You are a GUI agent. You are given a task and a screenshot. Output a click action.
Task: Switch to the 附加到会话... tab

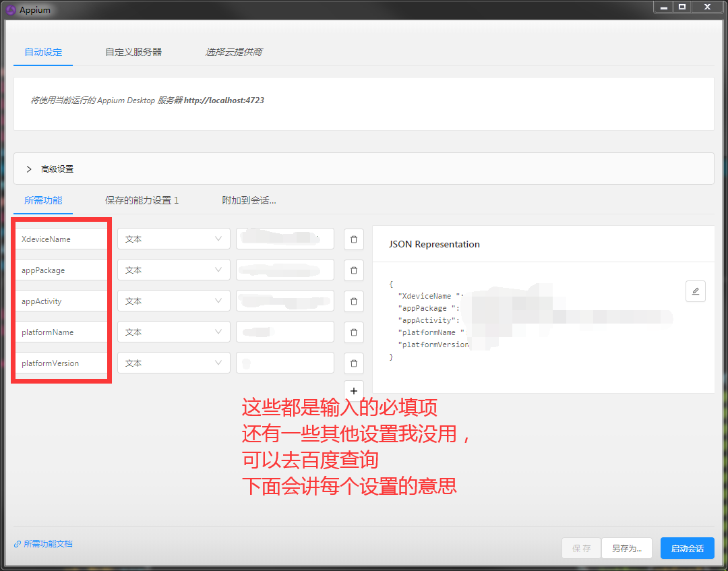pos(249,200)
